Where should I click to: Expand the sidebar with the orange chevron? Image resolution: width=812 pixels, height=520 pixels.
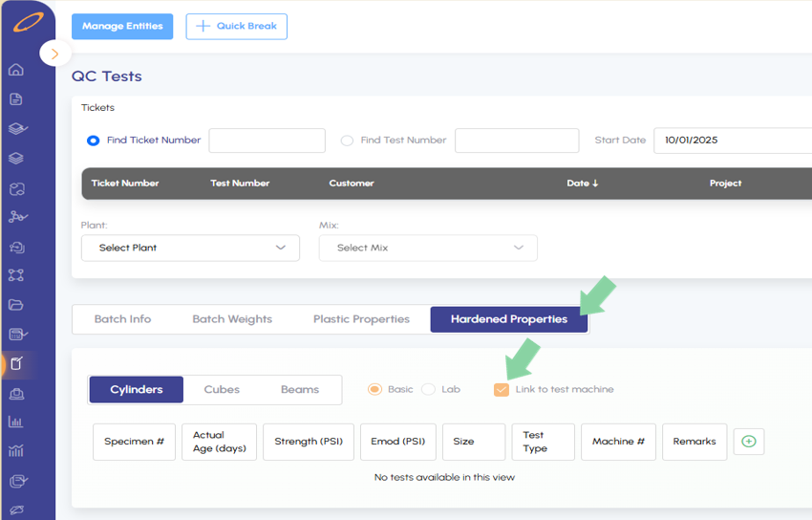[x=55, y=54]
